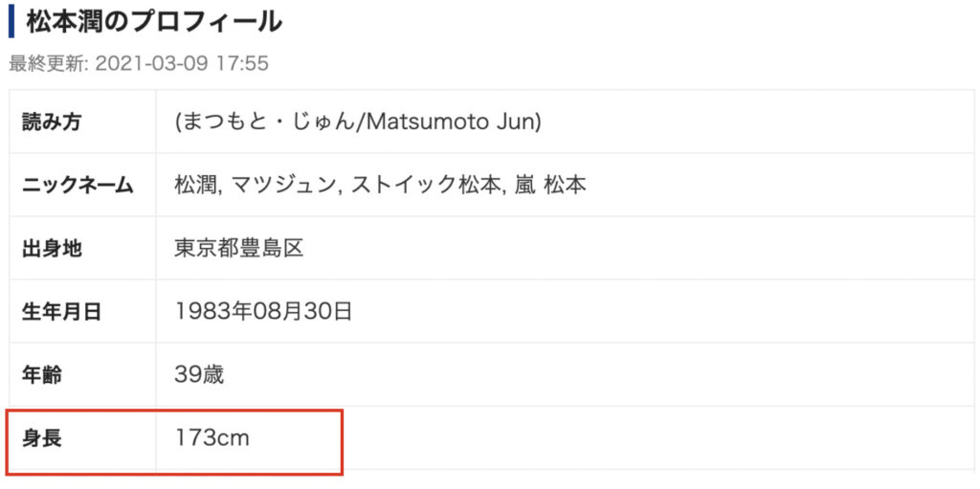Select the 最終更新 2021-03-09 17:55 timestamp

(139, 63)
